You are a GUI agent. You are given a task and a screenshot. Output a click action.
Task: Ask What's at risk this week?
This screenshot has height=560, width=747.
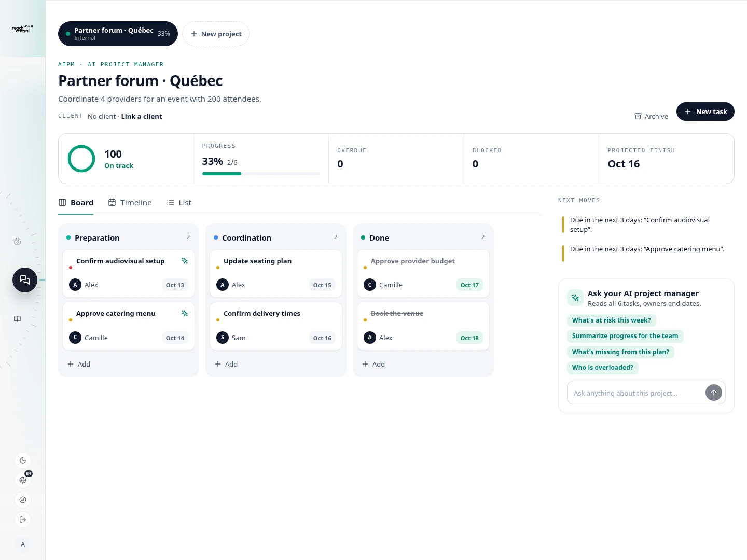point(612,320)
